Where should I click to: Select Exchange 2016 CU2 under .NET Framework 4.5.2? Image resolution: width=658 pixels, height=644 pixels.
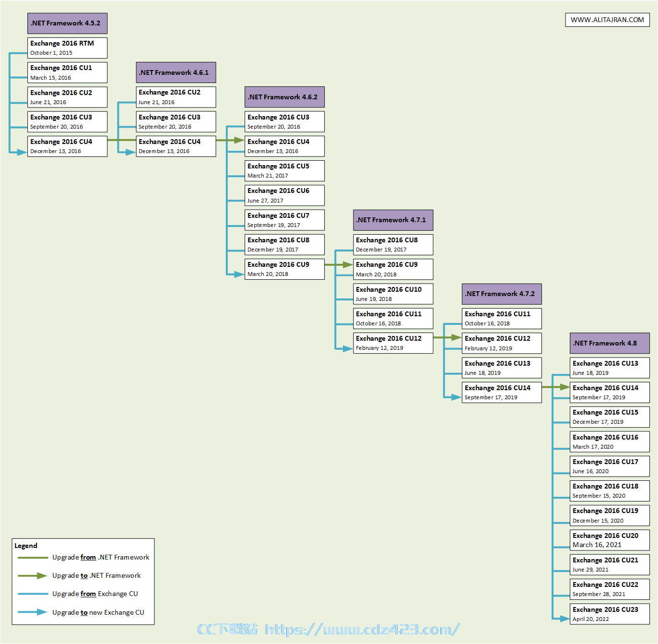click(x=67, y=97)
